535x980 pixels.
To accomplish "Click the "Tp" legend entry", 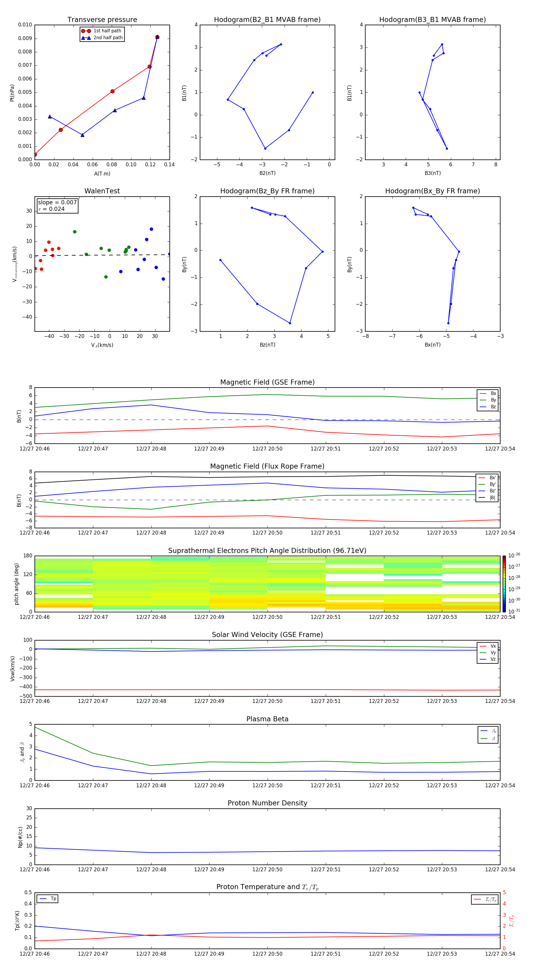I will pos(48,899).
